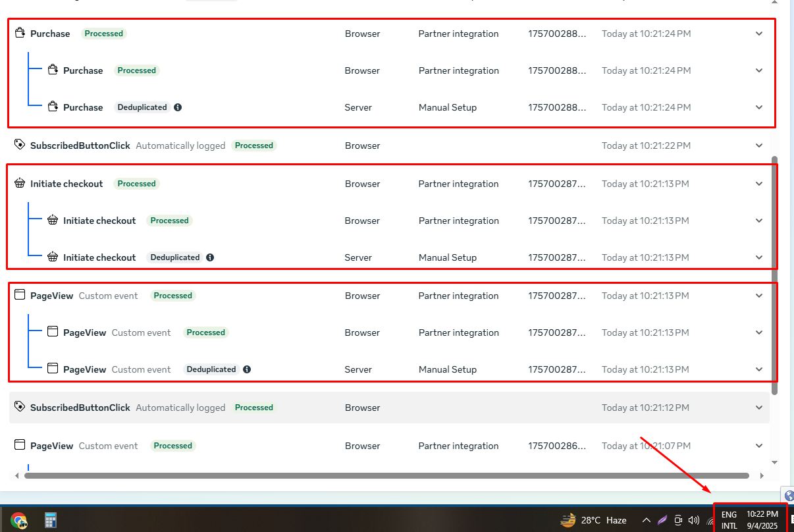
Task: Open the Calculator app from taskbar
Action: point(51,520)
